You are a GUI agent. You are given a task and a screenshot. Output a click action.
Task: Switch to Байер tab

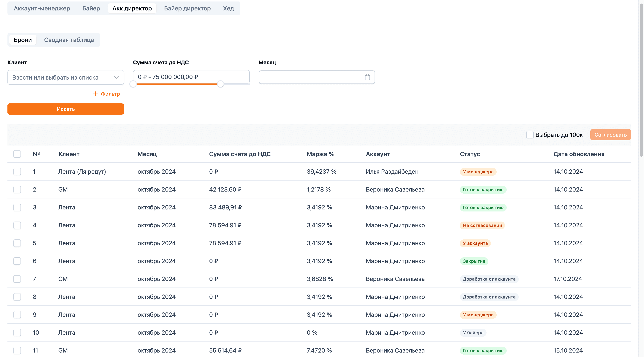tap(91, 8)
